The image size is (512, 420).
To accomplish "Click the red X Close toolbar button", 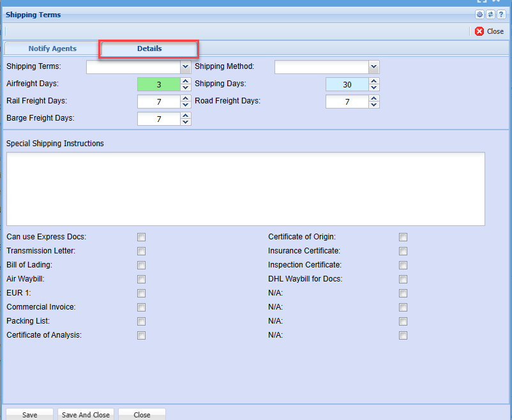I will (x=489, y=31).
